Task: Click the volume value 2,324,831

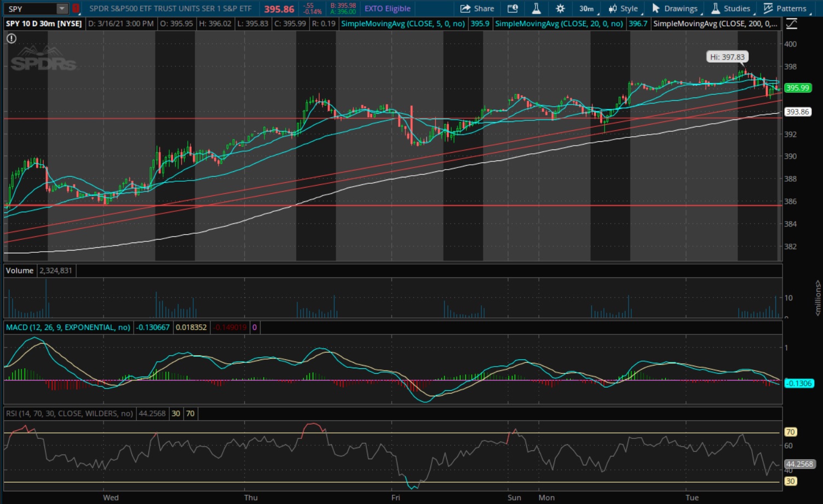Action: pyautogui.click(x=56, y=270)
